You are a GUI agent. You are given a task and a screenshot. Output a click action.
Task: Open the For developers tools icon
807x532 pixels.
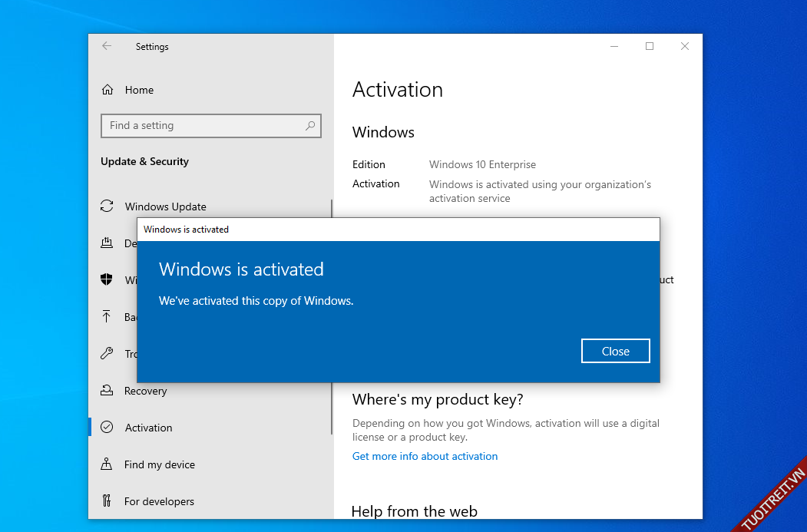coord(107,501)
